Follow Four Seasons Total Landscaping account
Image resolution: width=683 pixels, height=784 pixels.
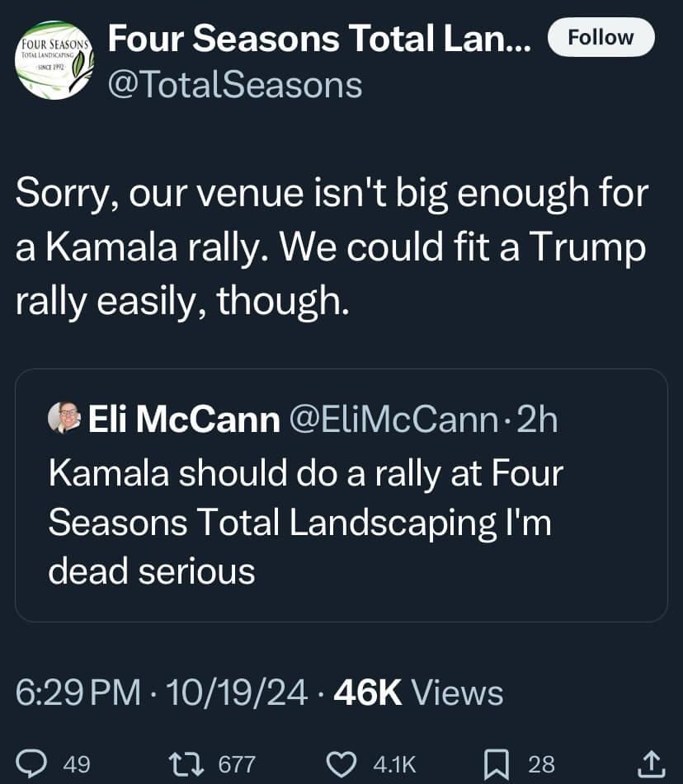[601, 37]
